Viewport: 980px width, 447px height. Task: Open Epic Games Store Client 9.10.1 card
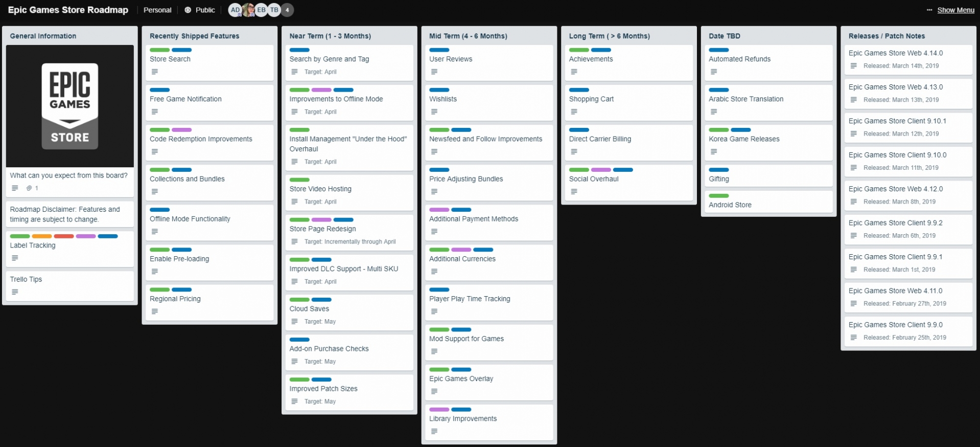point(908,127)
